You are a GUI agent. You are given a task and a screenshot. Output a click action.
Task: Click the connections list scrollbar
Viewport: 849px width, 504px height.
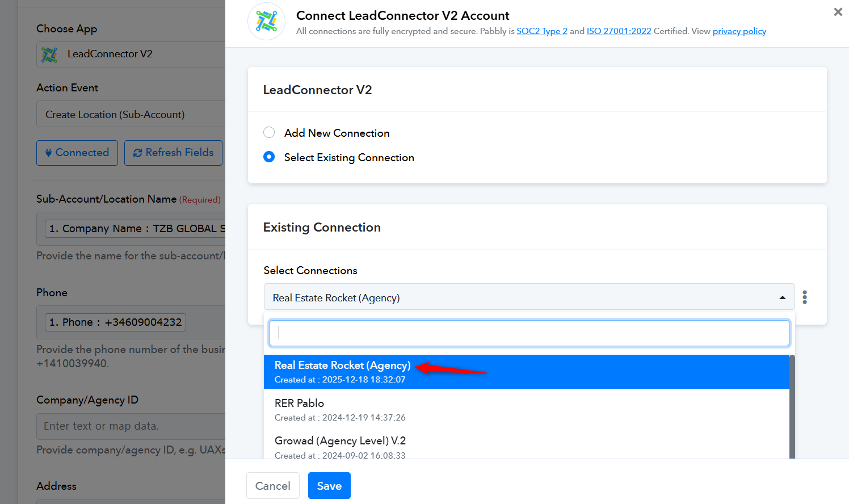pyautogui.click(x=792, y=406)
